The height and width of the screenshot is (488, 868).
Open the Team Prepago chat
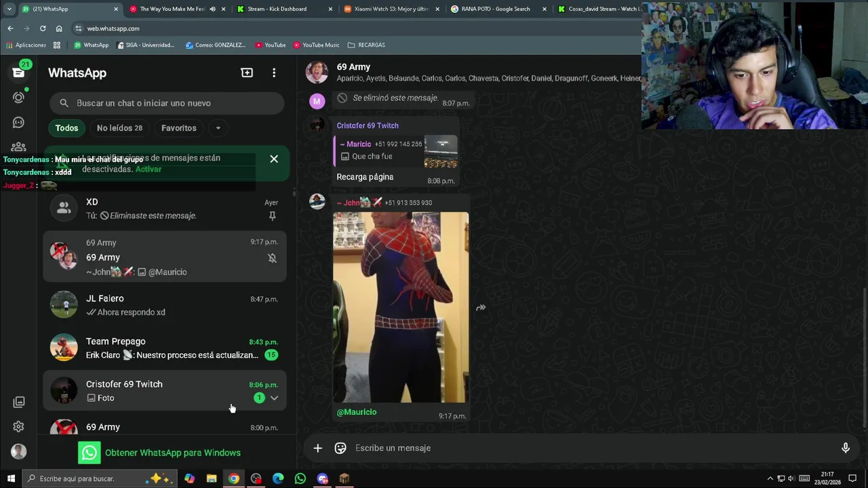point(165,348)
